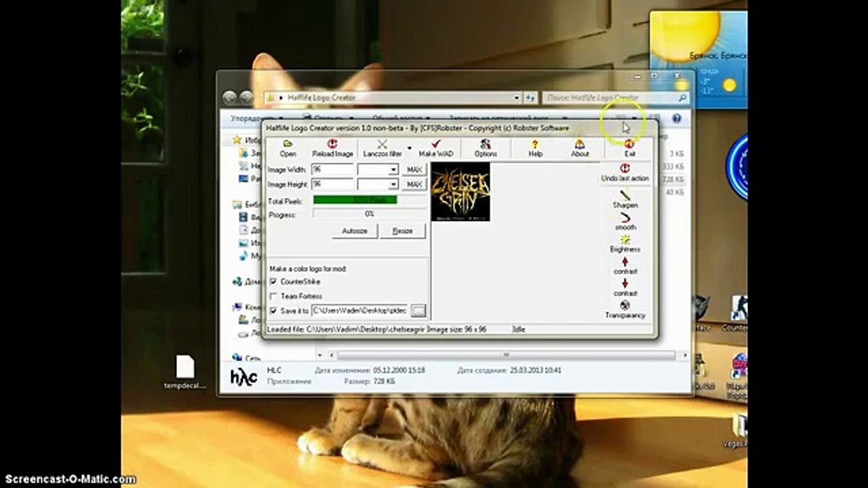This screenshot has height=488, width=868.
Task: Click the Image Width input field
Action: point(332,169)
